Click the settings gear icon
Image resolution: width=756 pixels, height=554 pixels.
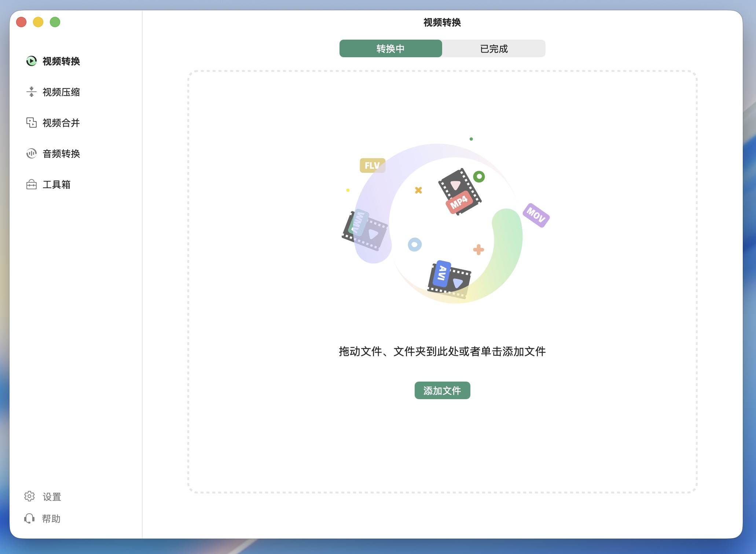click(x=29, y=496)
